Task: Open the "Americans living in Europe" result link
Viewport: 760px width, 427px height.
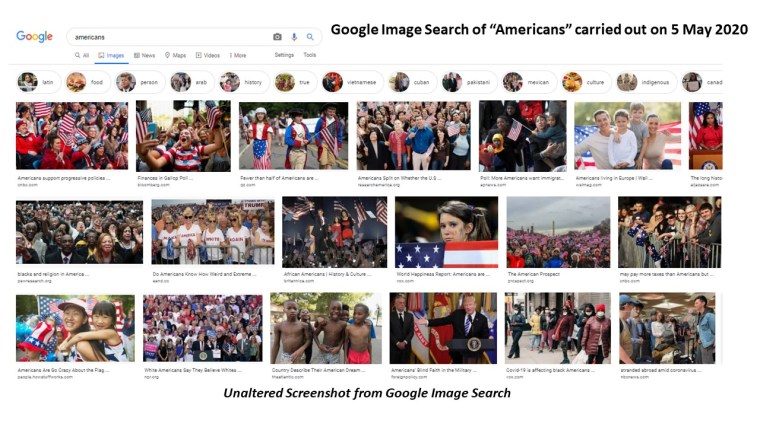Action: coord(614,178)
